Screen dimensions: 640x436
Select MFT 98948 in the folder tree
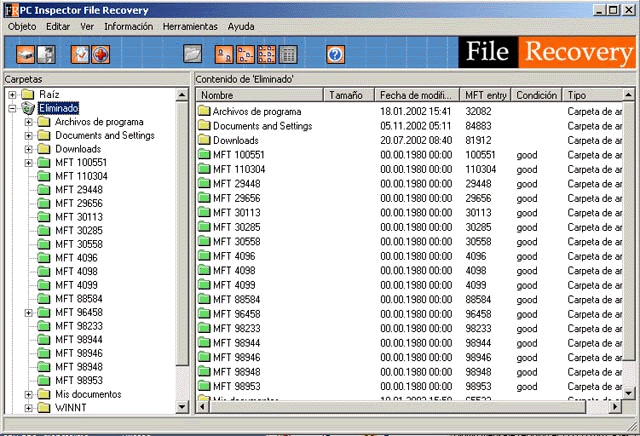point(79,367)
